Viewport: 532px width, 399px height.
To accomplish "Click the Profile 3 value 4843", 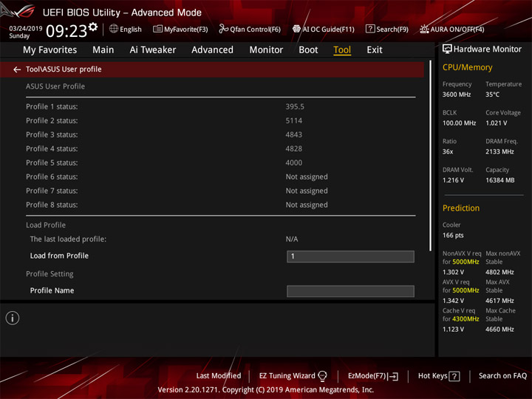I will (294, 134).
